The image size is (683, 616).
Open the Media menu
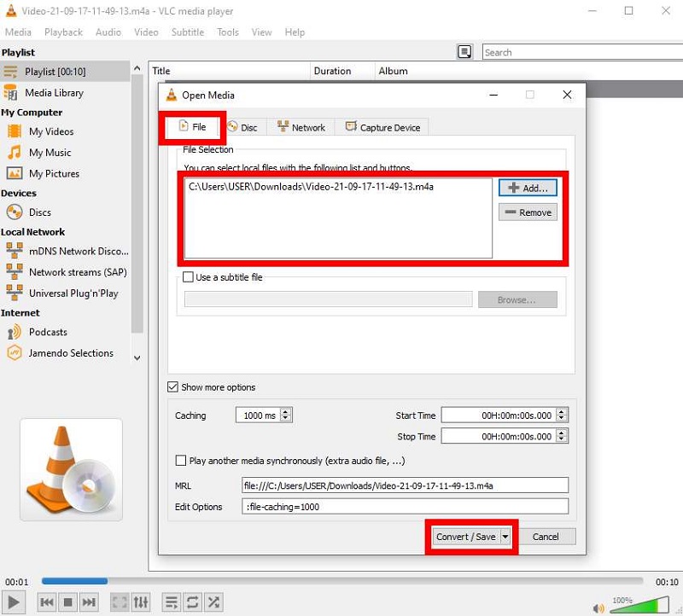(18, 32)
